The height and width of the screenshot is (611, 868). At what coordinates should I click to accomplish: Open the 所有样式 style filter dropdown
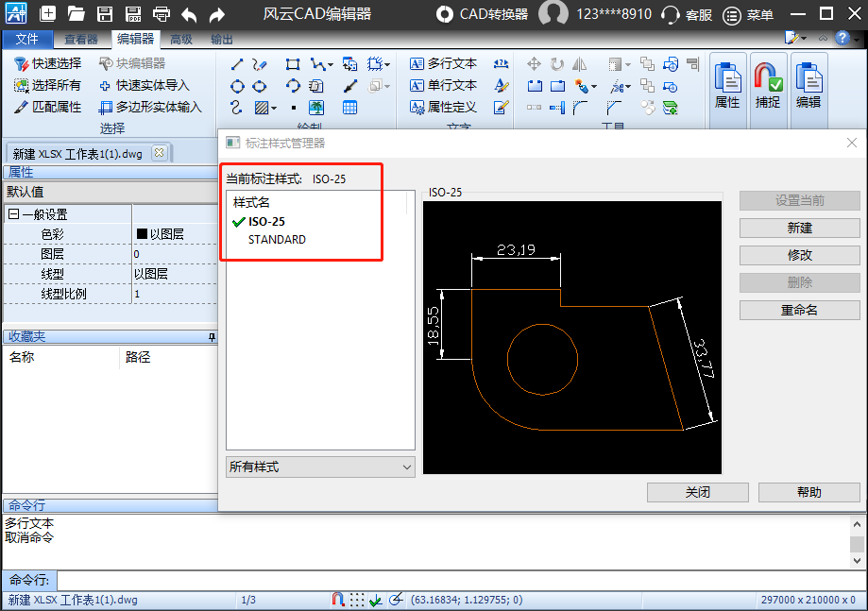pyautogui.click(x=320, y=467)
